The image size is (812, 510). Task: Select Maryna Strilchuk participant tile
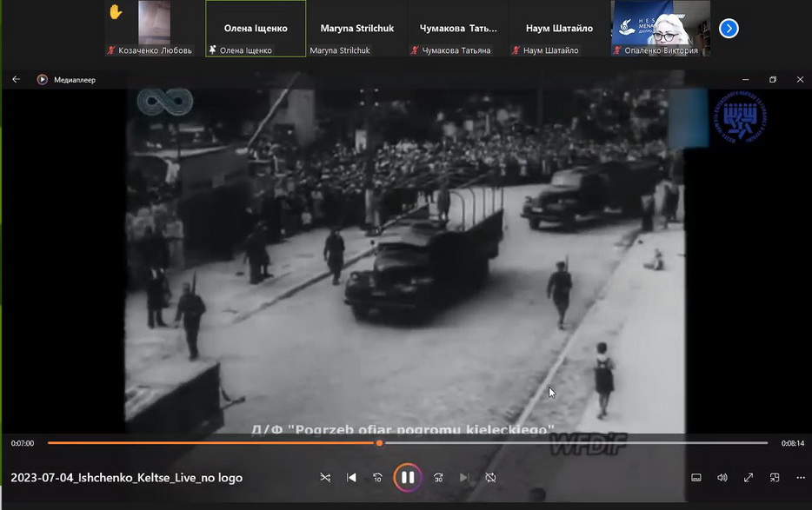click(357, 29)
